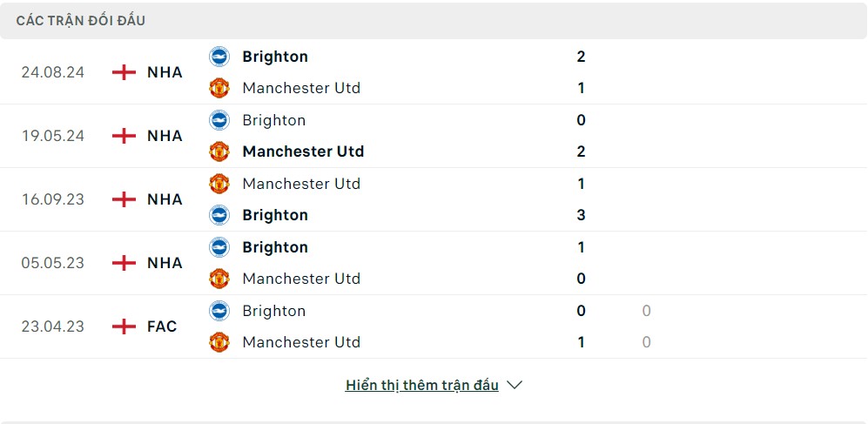Select NHA league label for 16.09.23
Viewport: 868px width, 424px height.
click(x=165, y=199)
